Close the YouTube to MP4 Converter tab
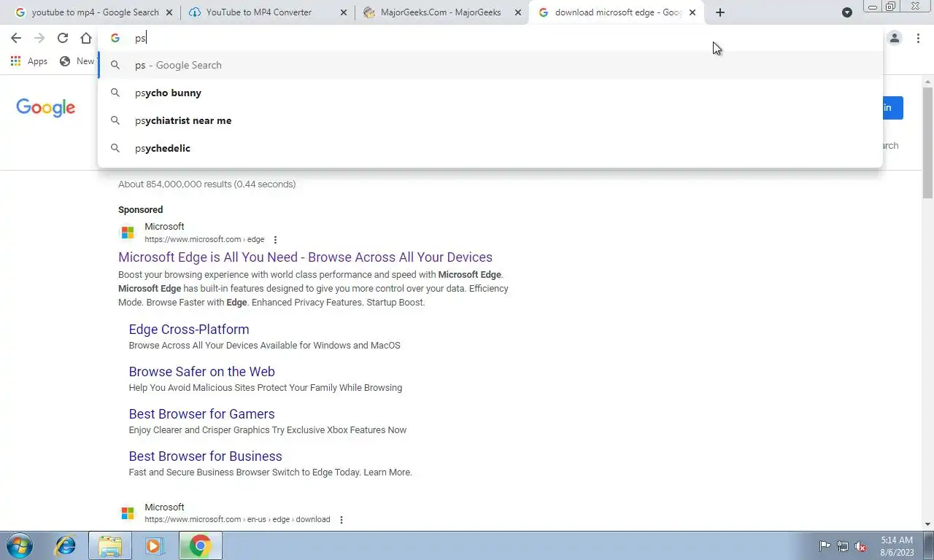This screenshot has width=934, height=560. (344, 12)
